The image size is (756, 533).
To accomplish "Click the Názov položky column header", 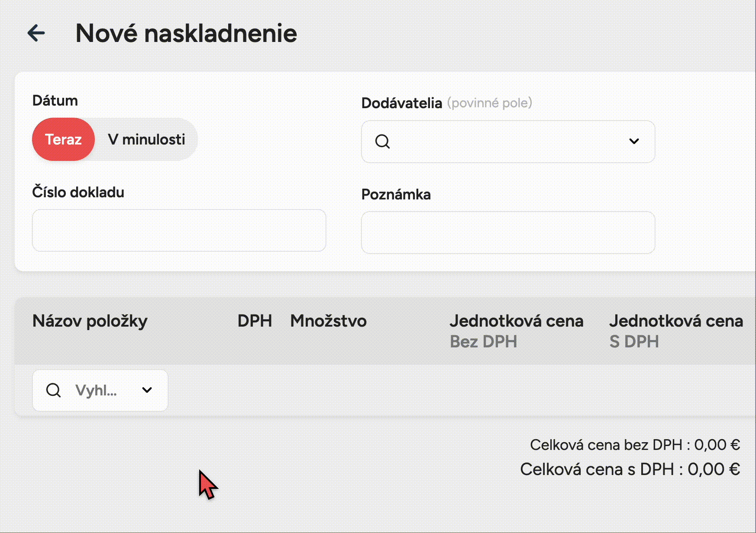I will (x=90, y=321).
